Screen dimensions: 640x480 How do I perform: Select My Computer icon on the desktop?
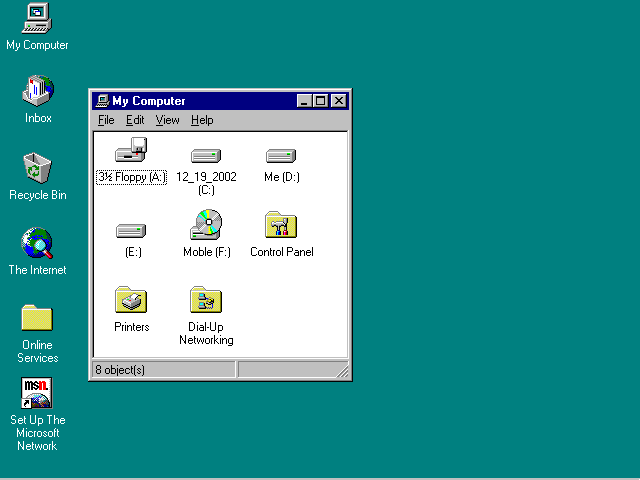point(37,18)
